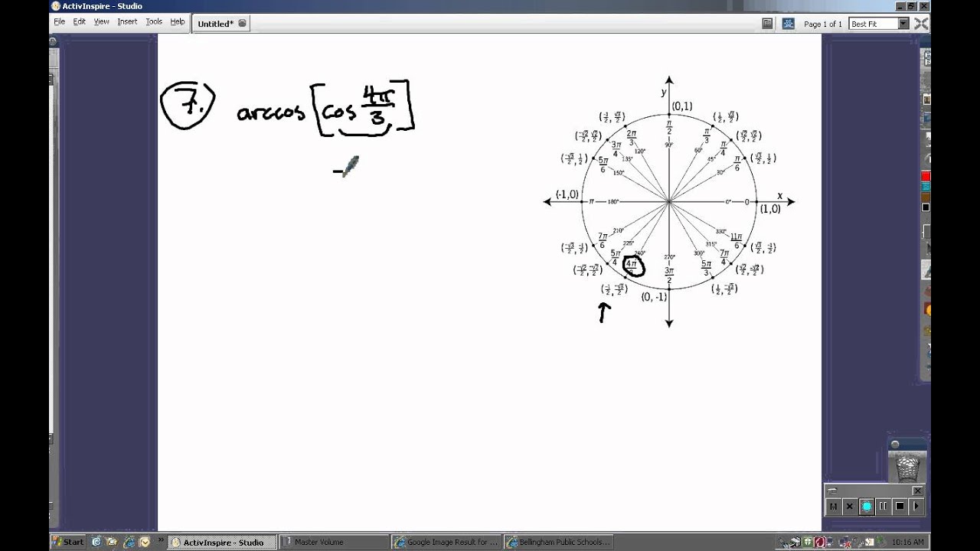The height and width of the screenshot is (551, 980).
Task: Select the red color swatch
Action: 926,177
